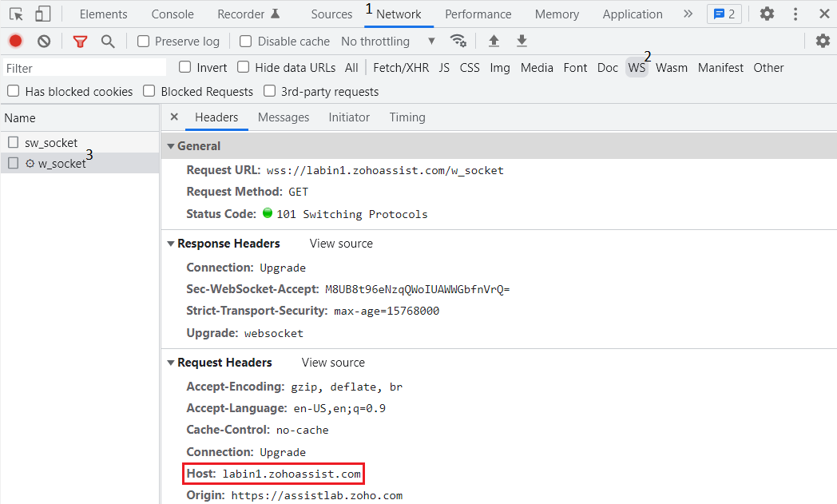Click View source beside Request Headers
This screenshot has width=837, height=504.
[333, 363]
